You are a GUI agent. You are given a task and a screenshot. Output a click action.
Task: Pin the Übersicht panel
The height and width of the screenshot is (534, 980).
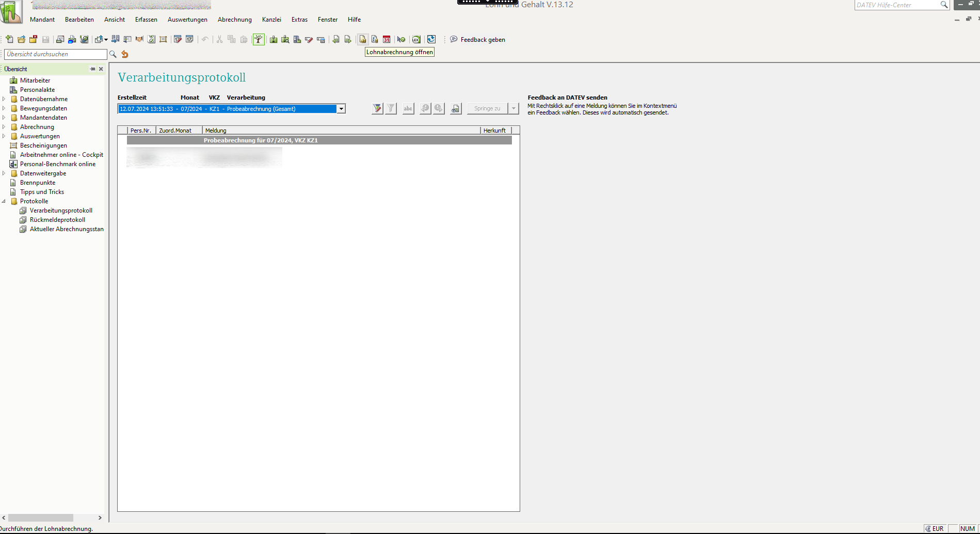[x=92, y=69]
